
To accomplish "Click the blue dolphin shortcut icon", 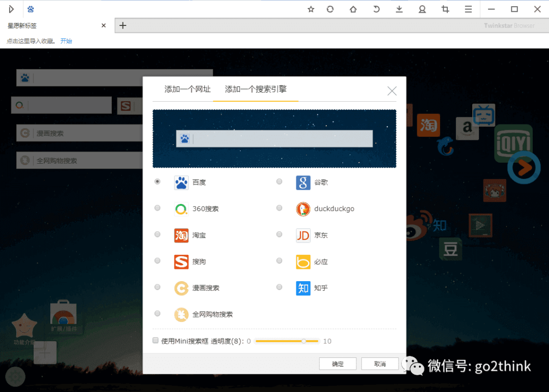I will pos(445,146).
